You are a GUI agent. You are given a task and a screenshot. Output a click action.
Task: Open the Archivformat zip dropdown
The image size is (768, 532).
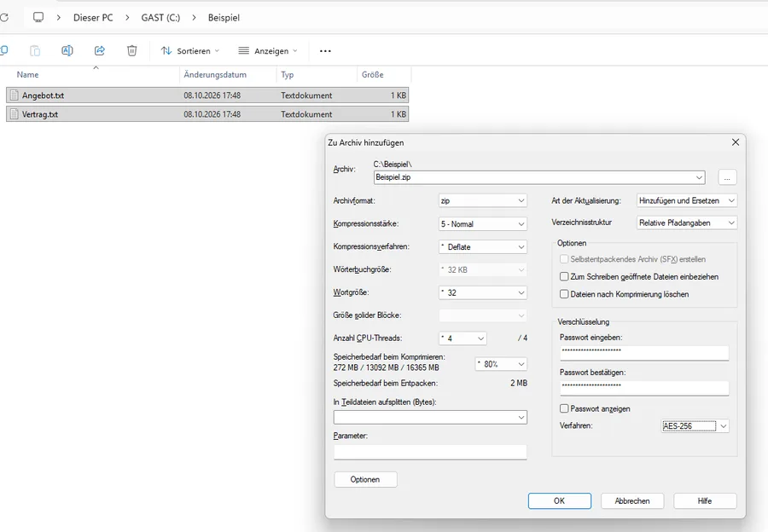(483, 200)
